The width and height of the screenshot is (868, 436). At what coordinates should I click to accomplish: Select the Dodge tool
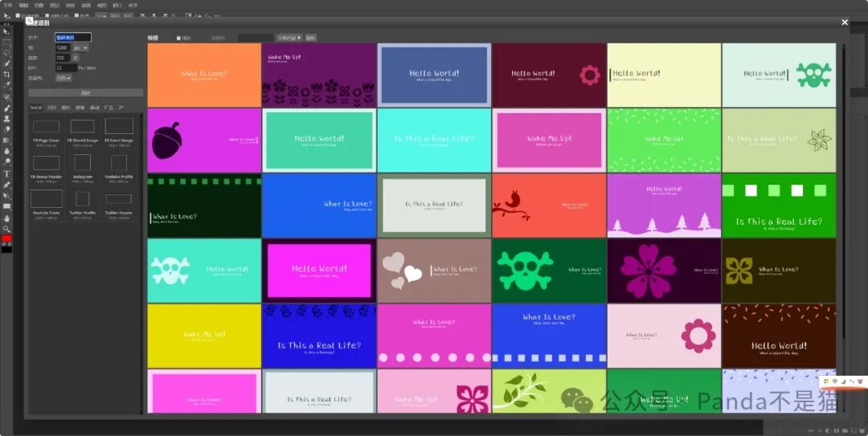point(6,162)
